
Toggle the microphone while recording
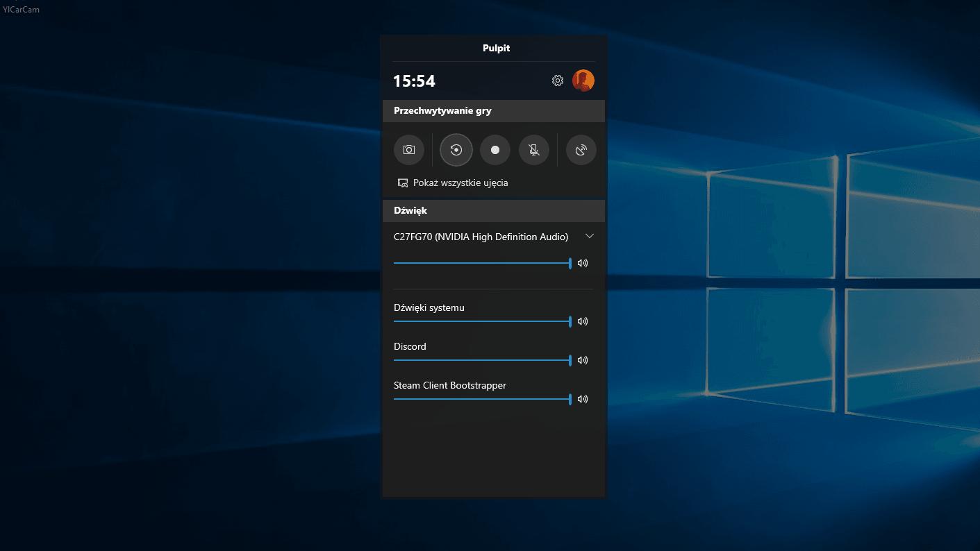point(534,150)
